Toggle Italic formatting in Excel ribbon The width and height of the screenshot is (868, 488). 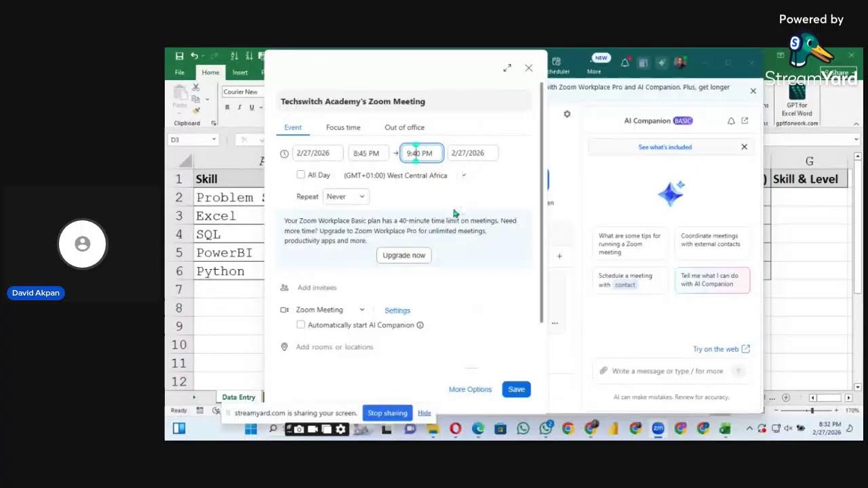(239, 107)
